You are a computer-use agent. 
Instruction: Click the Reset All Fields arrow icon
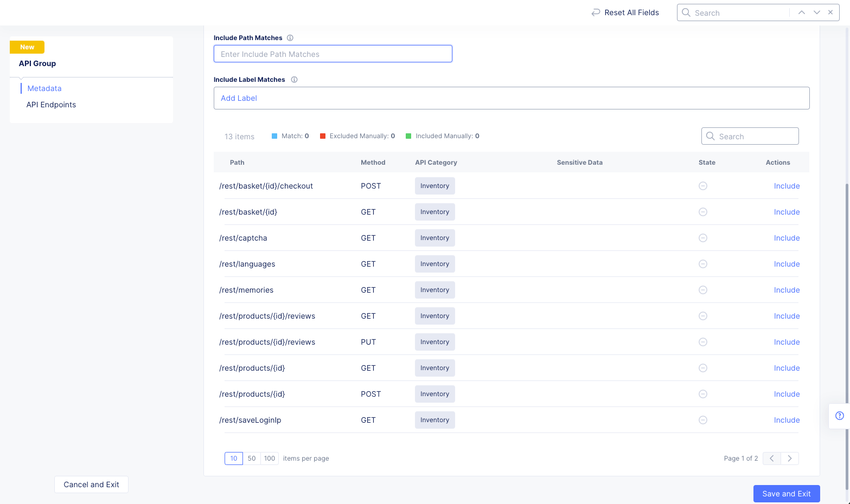[595, 12]
